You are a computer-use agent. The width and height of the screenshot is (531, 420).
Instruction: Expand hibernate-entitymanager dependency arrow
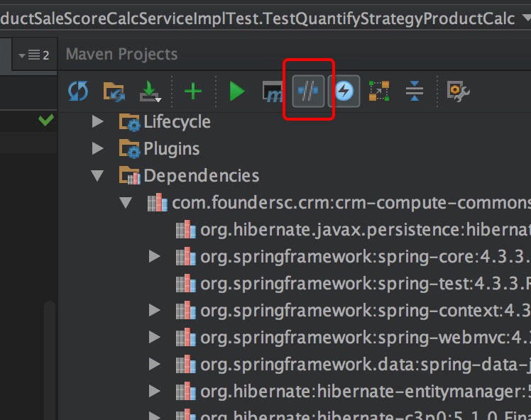point(155,391)
